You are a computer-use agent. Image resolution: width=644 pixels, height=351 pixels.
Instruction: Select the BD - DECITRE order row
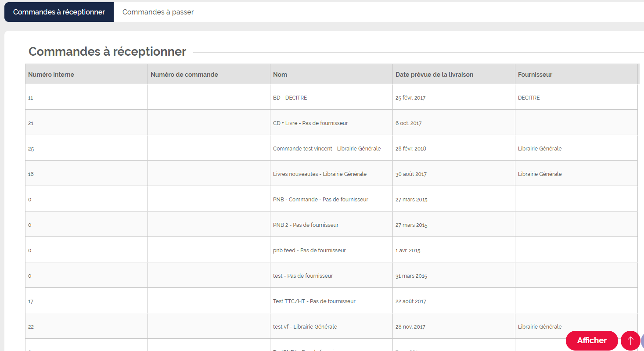tap(331, 97)
